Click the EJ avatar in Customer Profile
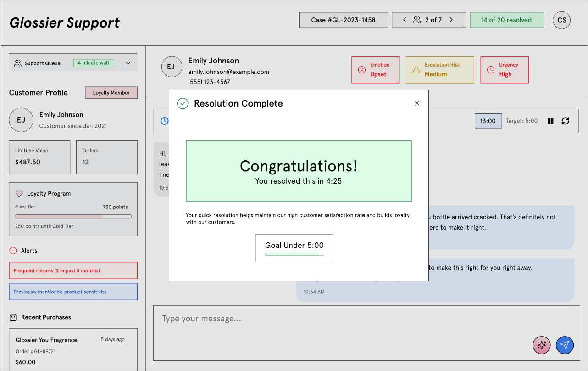This screenshot has width=588, height=371. pyautogui.click(x=21, y=120)
